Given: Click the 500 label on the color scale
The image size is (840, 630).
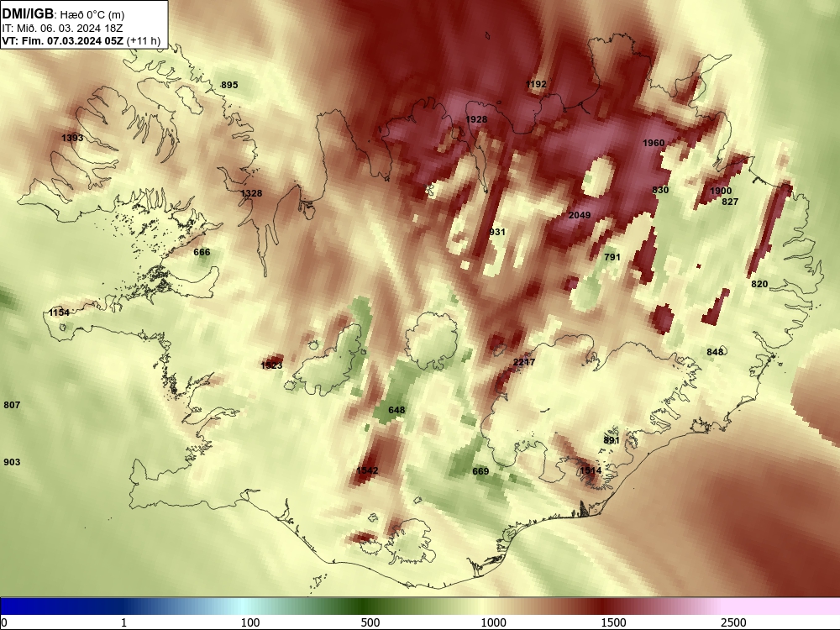Looking at the screenshot, I should [370, 622].
